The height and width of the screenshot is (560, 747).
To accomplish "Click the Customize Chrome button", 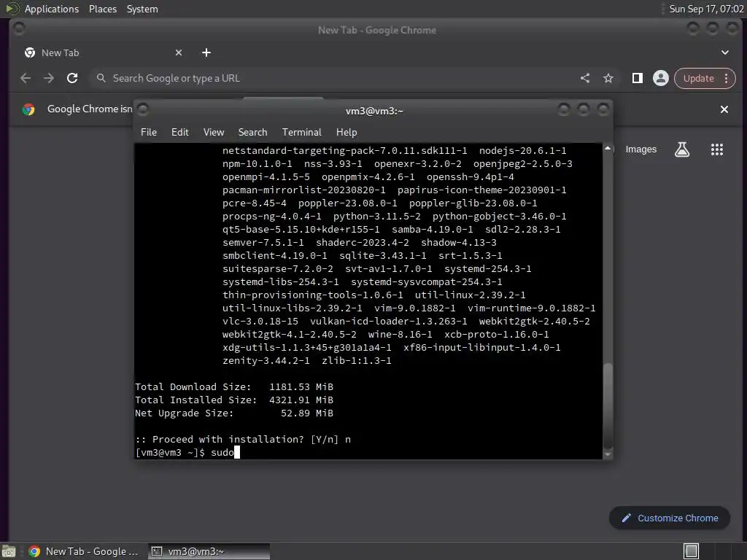I will [x=670, y=518].
